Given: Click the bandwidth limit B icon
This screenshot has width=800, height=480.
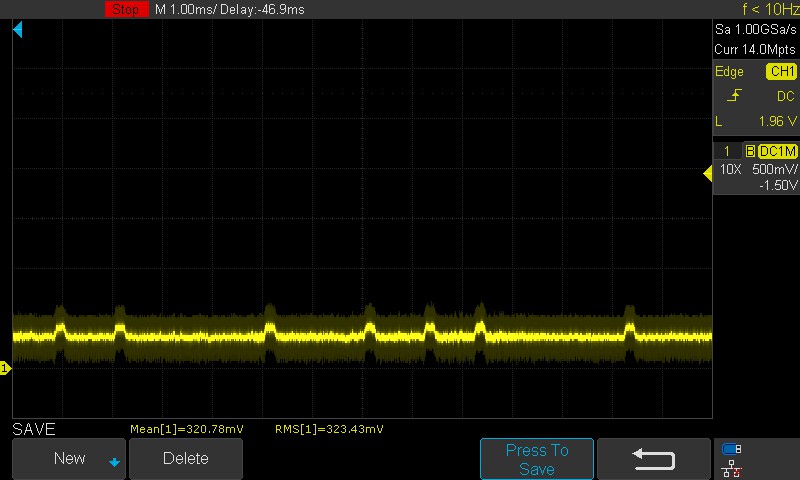Looking at the screenshot, I should (749, 151).
